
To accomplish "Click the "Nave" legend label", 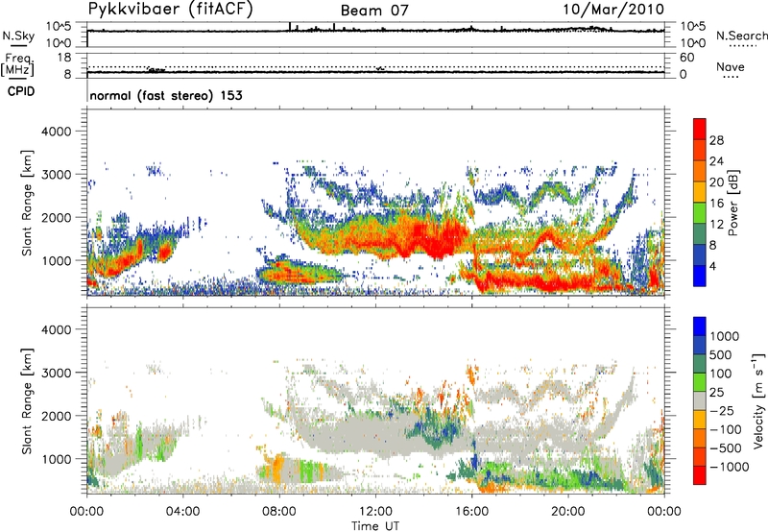I will [731, 66].
